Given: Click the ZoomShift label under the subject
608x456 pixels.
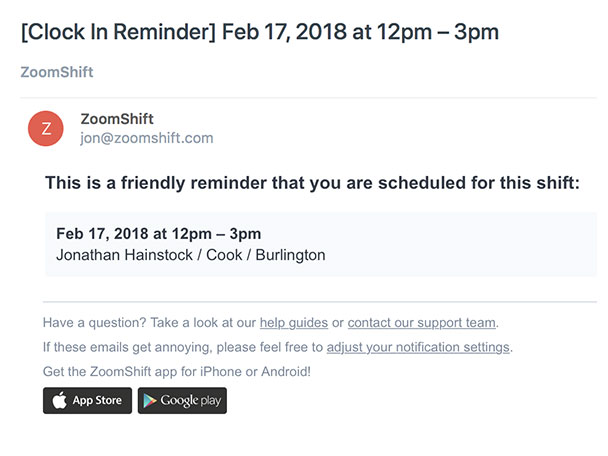Looking at the screenshot, I should click(x=57, y=72).
